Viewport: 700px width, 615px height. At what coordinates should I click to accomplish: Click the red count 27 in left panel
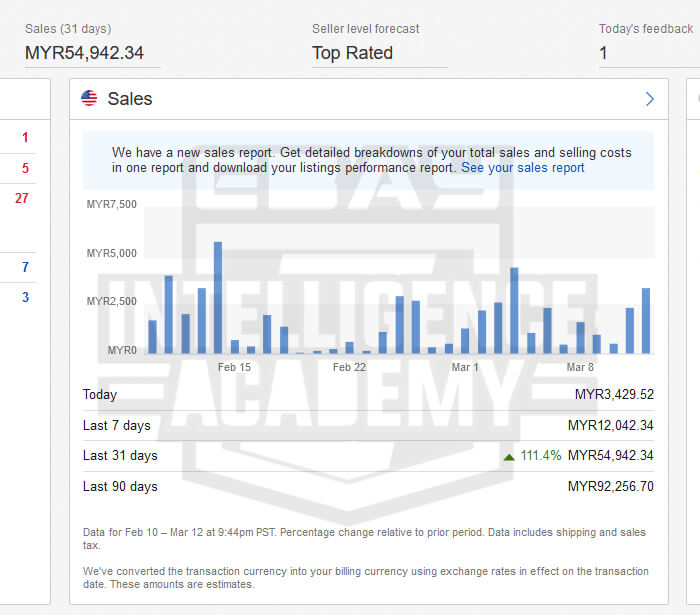point(22,198)
